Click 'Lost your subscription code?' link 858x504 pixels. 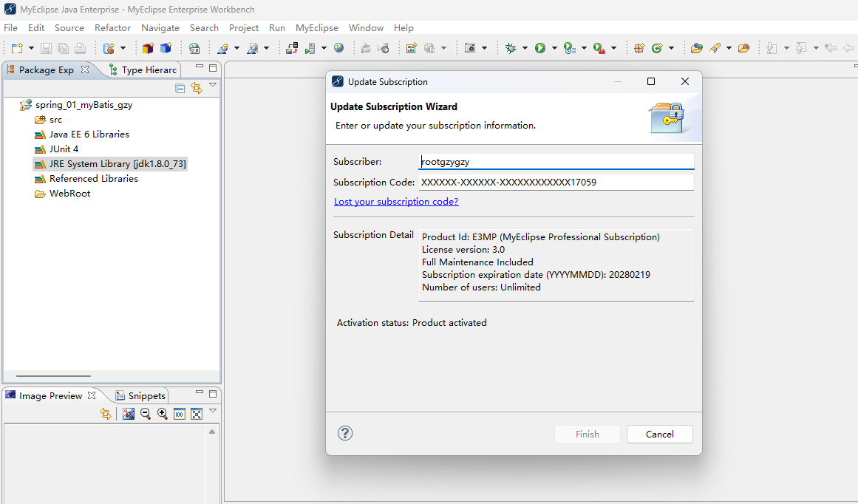(x=396, y=202)
